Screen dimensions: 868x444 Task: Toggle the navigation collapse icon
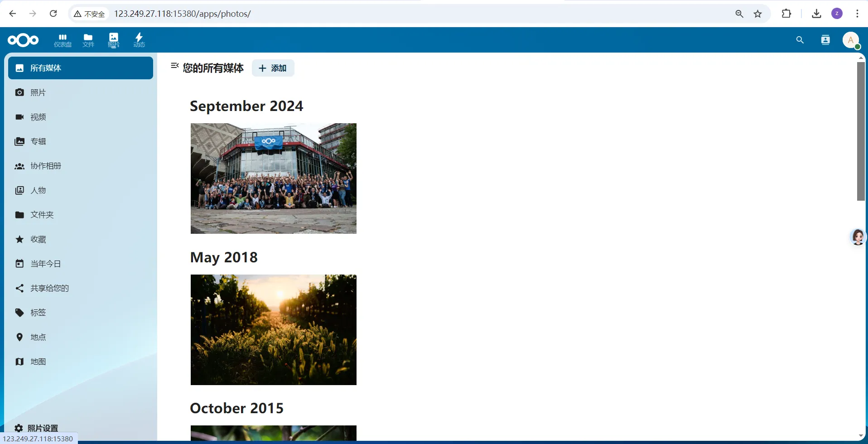(x=174, y=66)
